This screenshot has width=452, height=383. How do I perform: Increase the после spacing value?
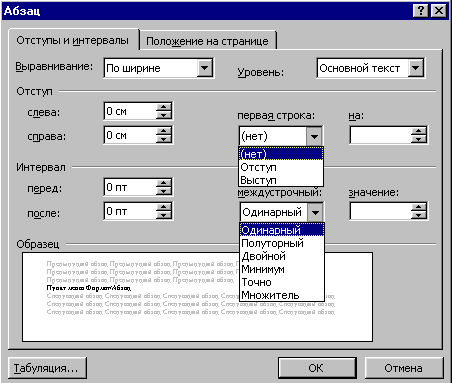click(164, 207)
